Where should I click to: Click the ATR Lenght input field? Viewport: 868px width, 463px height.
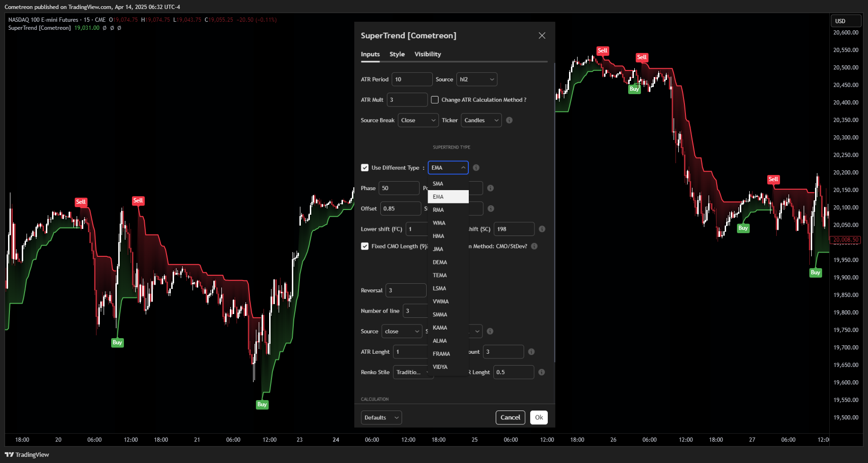point(411,352)
